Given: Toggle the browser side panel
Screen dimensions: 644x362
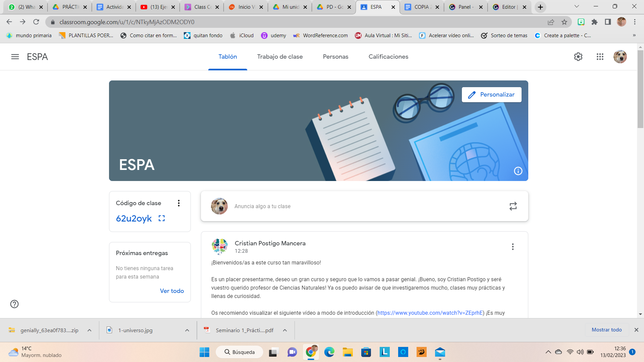Looking at the screenshot, I should click(x=608, y=22).
